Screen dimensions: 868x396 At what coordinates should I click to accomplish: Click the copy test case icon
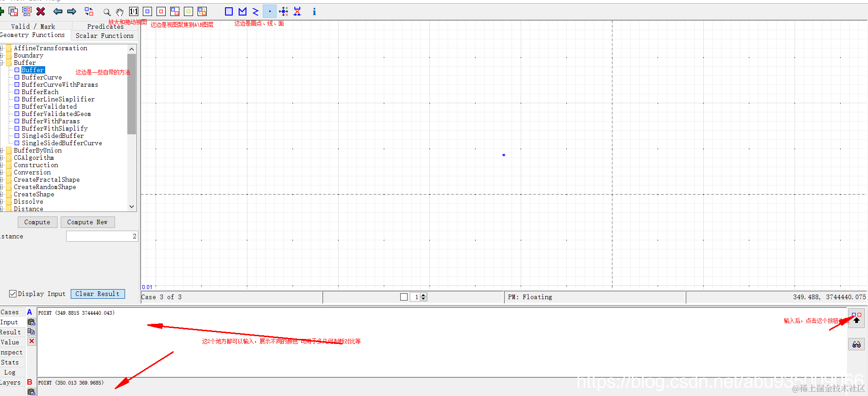[x=13, y=11]
